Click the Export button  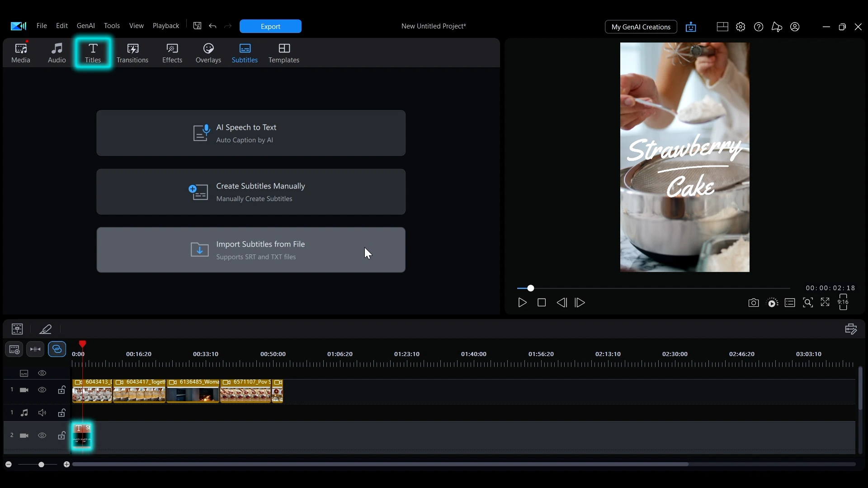coord(270,26)
